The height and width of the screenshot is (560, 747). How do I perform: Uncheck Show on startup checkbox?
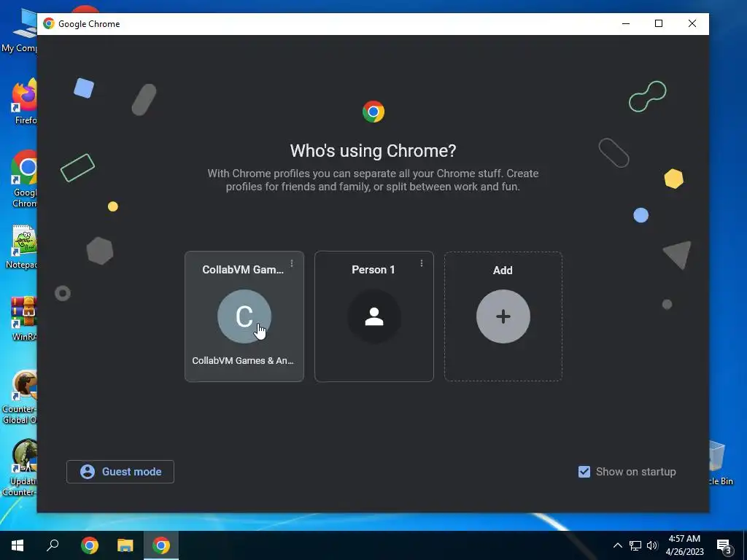584,472
